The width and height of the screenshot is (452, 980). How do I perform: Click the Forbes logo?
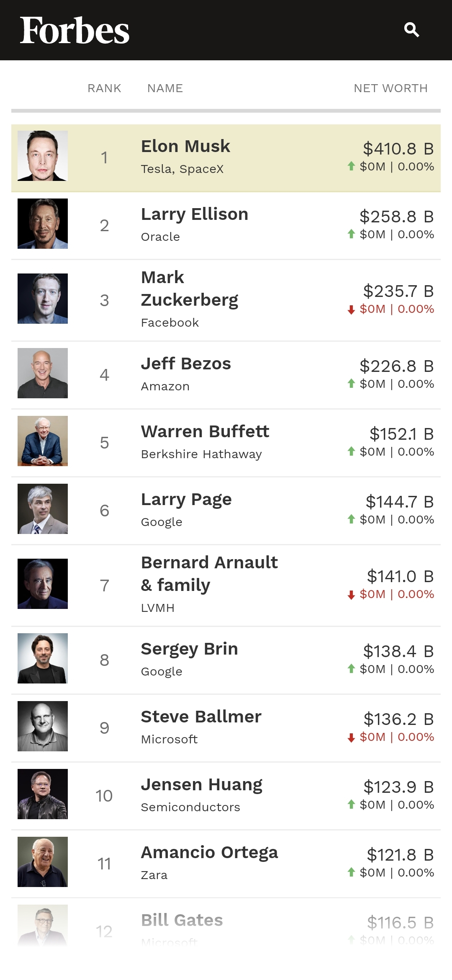pyautogui.click(x=74, y=30)
